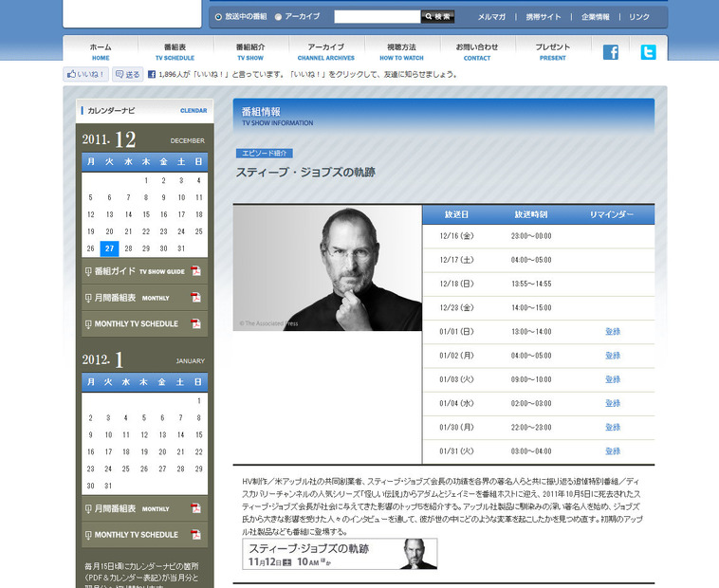This screenshot has width=719, height=588.
Task: Select January 1 in 2012 calendar
Action: tap(198, 401)
